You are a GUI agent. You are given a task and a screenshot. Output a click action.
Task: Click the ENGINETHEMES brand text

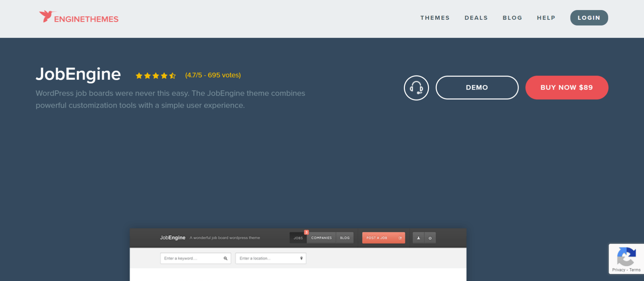coord(86,19)
